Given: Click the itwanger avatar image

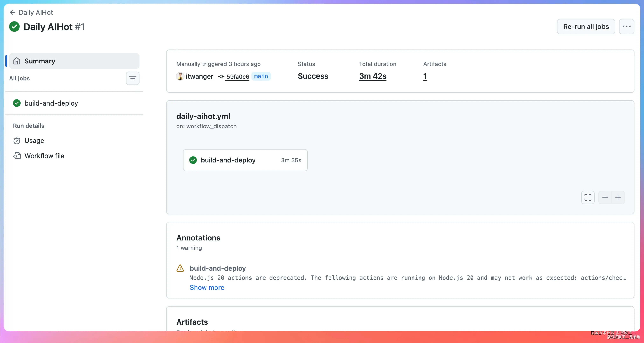Looking at the screenshot, I should point(180,76).
